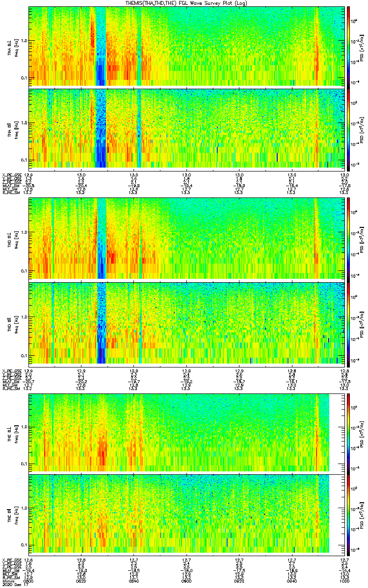Click the '1.0' frequency tick of THD B-perpendicular panel
The width and height of the screenshot is (368, 588).
pos(24,232)
